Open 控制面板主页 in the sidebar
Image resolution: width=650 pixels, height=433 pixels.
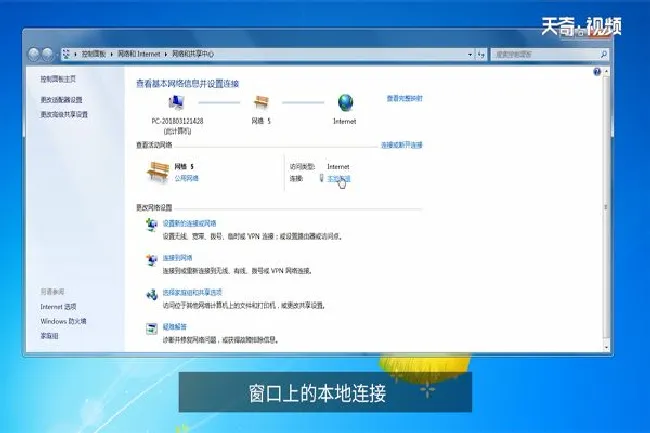tap(58, 79)
